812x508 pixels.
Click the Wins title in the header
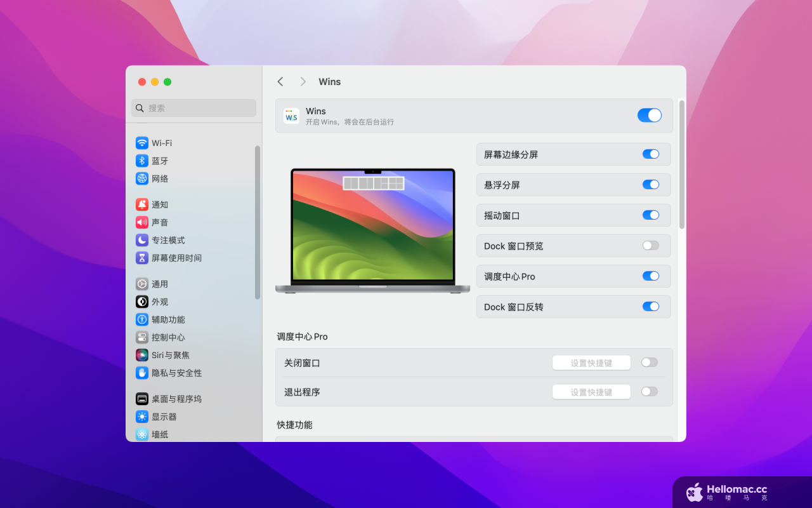click(330, 82)
